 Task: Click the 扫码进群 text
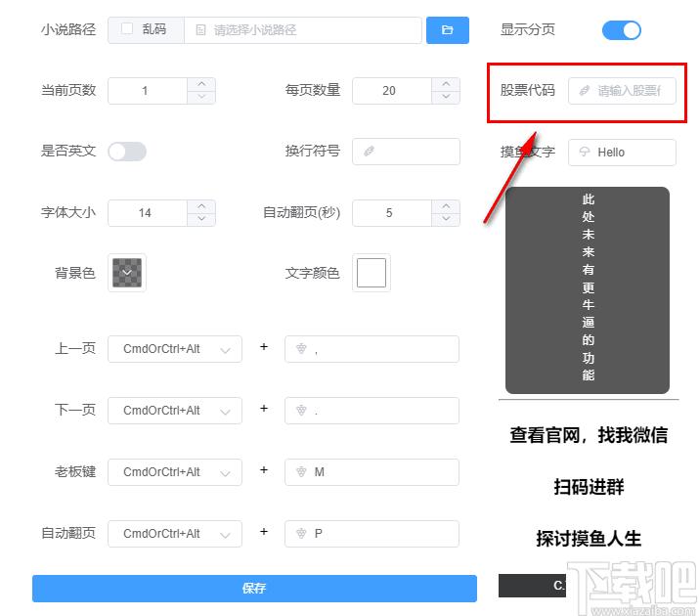[589, 487]
